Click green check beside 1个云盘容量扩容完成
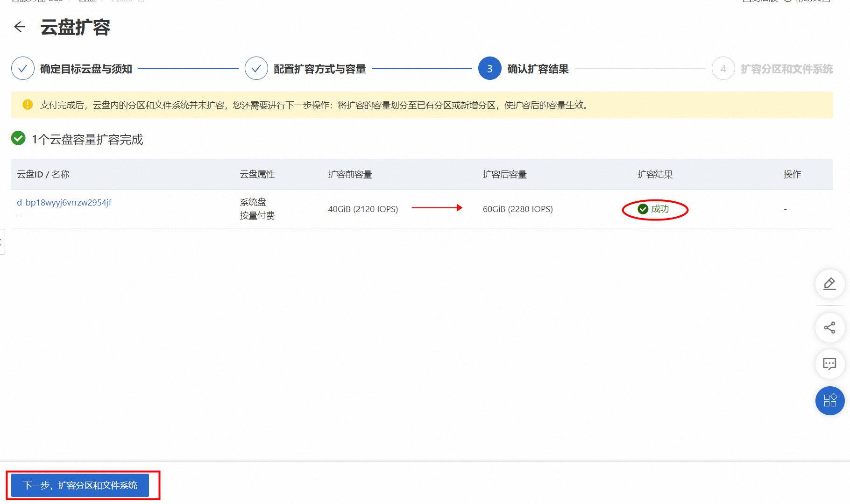This screenshot has width=850, height=504. (x=18, y=139)
